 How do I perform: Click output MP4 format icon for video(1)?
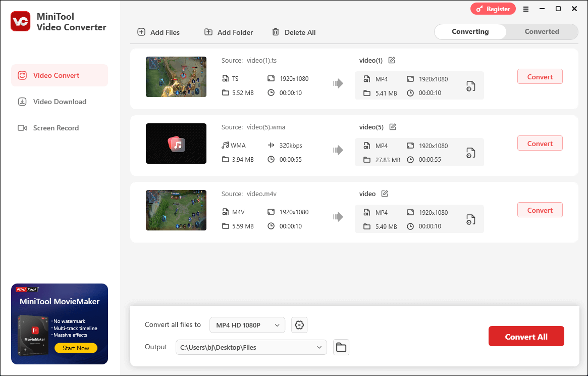pyautogui.click(x=367, y=79)
